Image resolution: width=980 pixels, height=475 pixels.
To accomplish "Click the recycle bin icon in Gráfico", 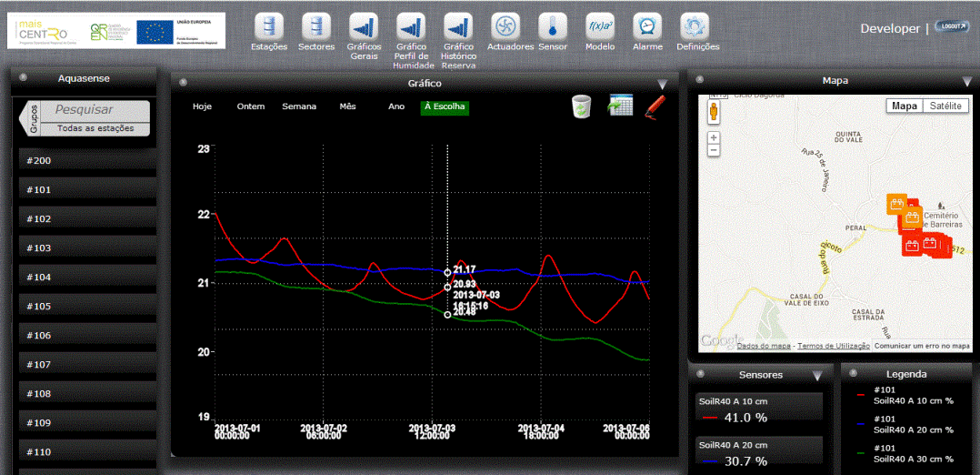I will [x=582, y=106].
